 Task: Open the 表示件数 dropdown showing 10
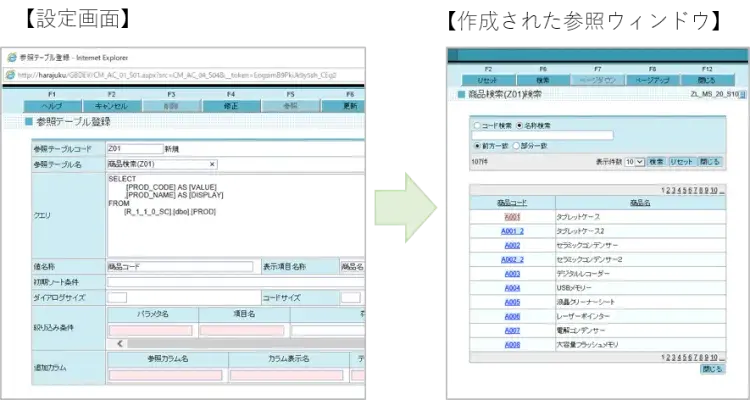click(x=635, y=162)
